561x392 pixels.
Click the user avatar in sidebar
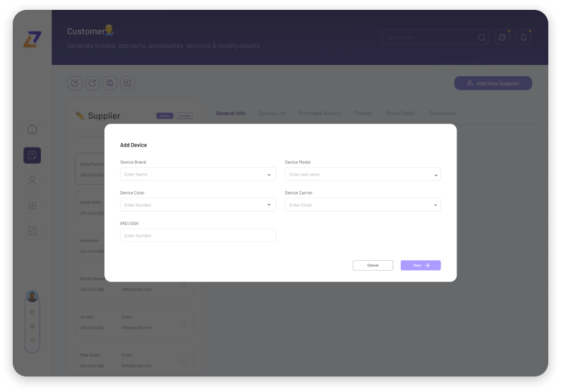(x=32, y=296)
